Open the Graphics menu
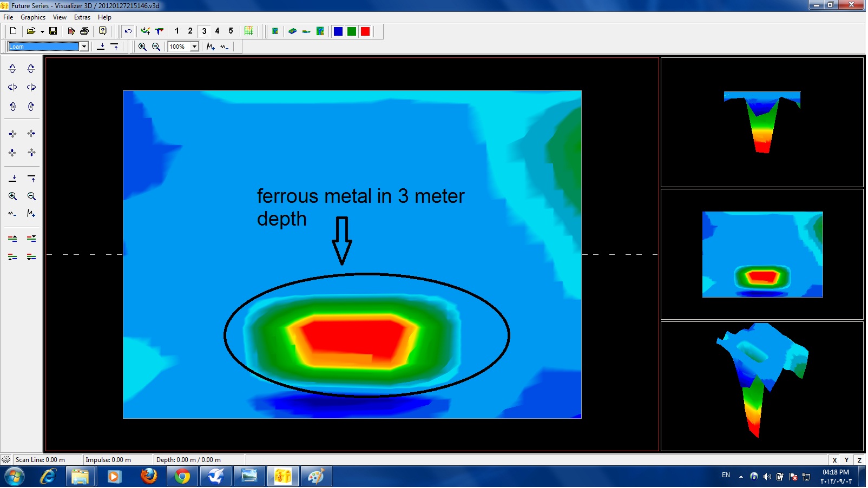868x488 pixels. point(33,17)
